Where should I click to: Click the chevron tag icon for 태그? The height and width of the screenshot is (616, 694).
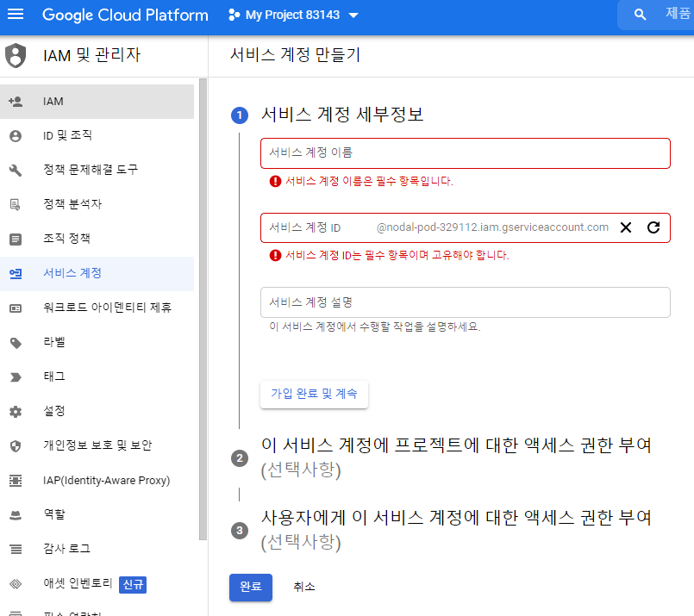tap(16, 377)
